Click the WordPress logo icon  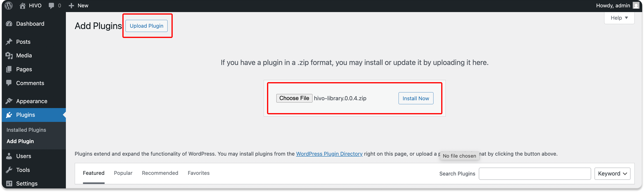(9, 6)
